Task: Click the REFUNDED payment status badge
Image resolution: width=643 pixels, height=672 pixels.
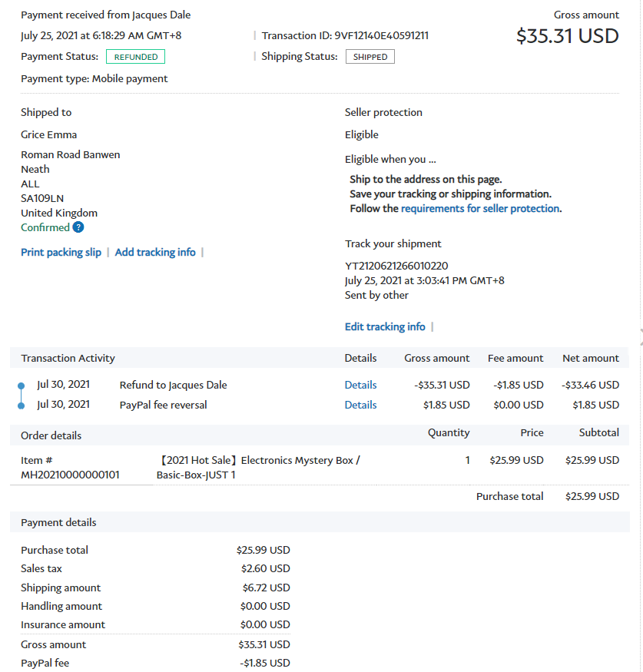Action: tap(136, 57)
